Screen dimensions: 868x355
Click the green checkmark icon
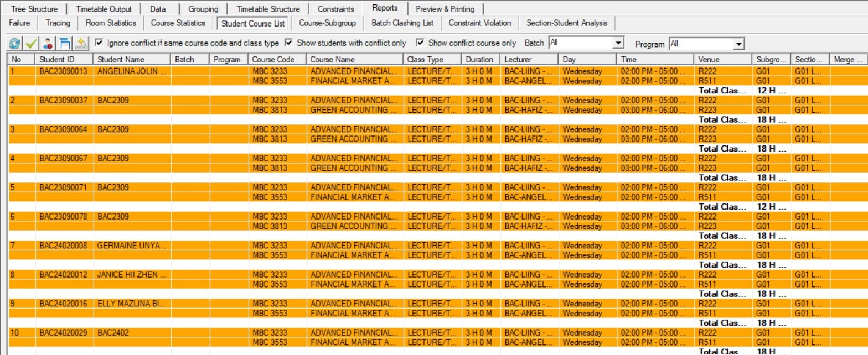31,44
